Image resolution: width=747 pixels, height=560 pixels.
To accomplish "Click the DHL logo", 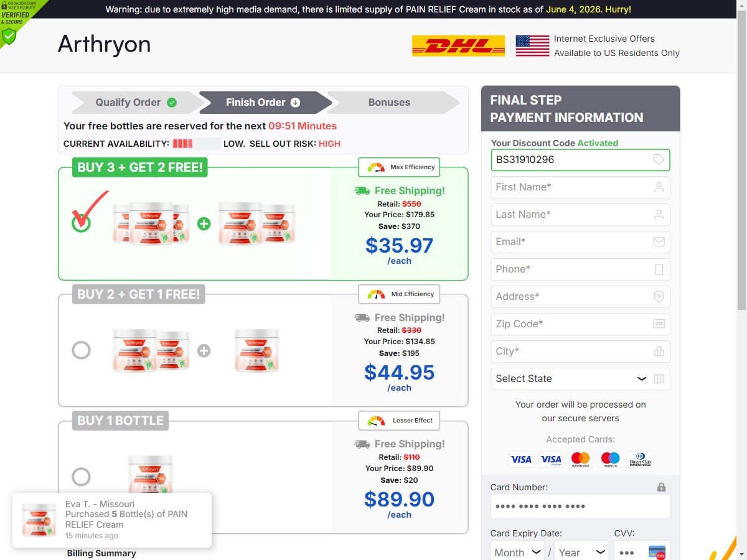I will coord(459,45).
